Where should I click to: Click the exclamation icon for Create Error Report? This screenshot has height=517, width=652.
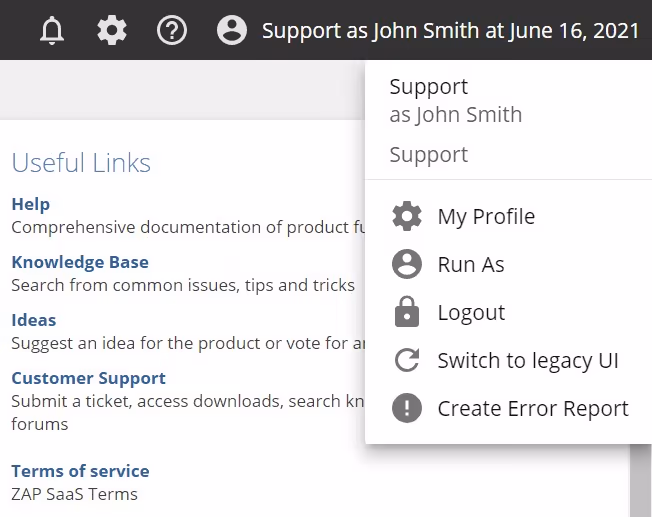[x=407, y=409]
